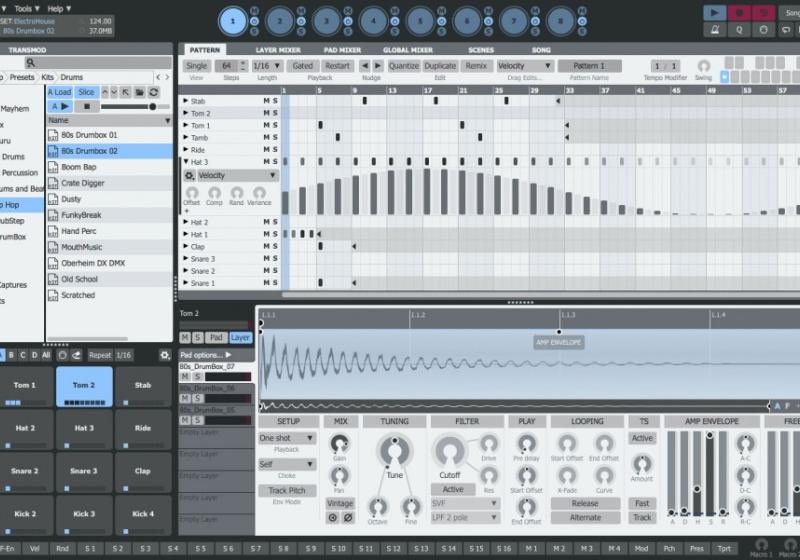800x560 pixels.
Task: Switch to the Layer Mixer tab
Action: (x=279, y=49)
